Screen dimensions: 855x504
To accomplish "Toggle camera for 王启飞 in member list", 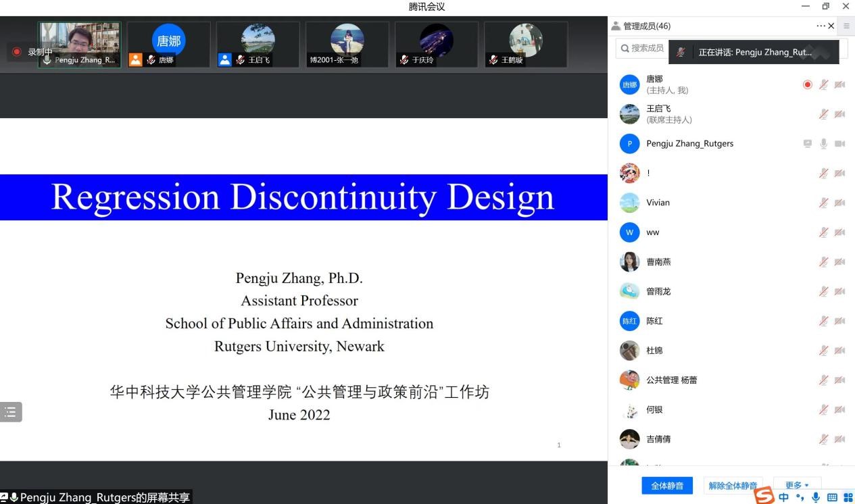I will (x=839, y=114).
